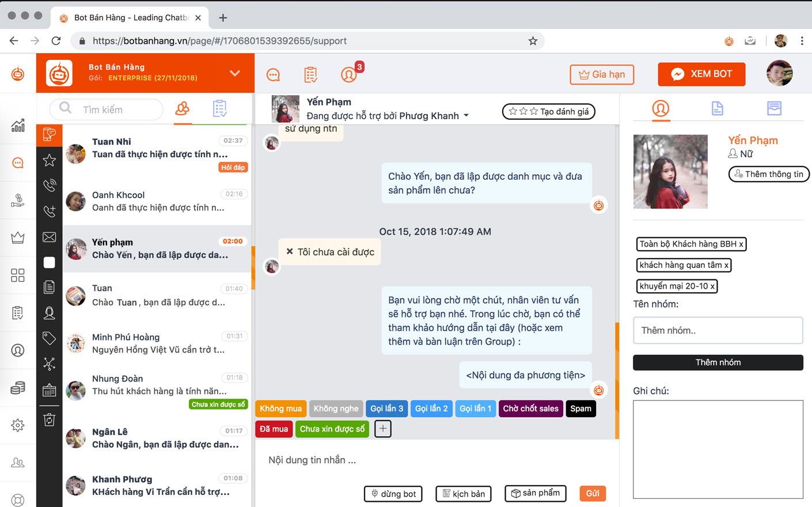The height and width of the screenshot is (507, 812).
Task: Open the tag label icon in sidebar
Action: tap(50, 338)
